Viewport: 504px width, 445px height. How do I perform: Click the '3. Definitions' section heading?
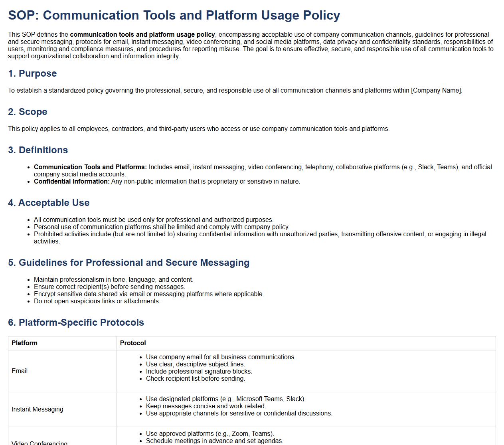pos(38,150)
